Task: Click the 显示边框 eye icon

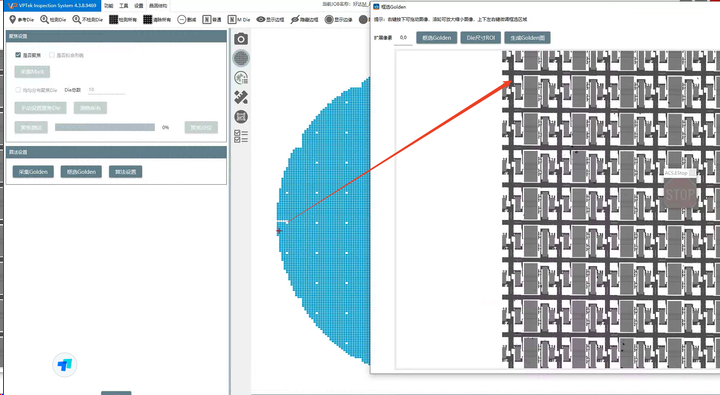Action: [x=270, y=19]
